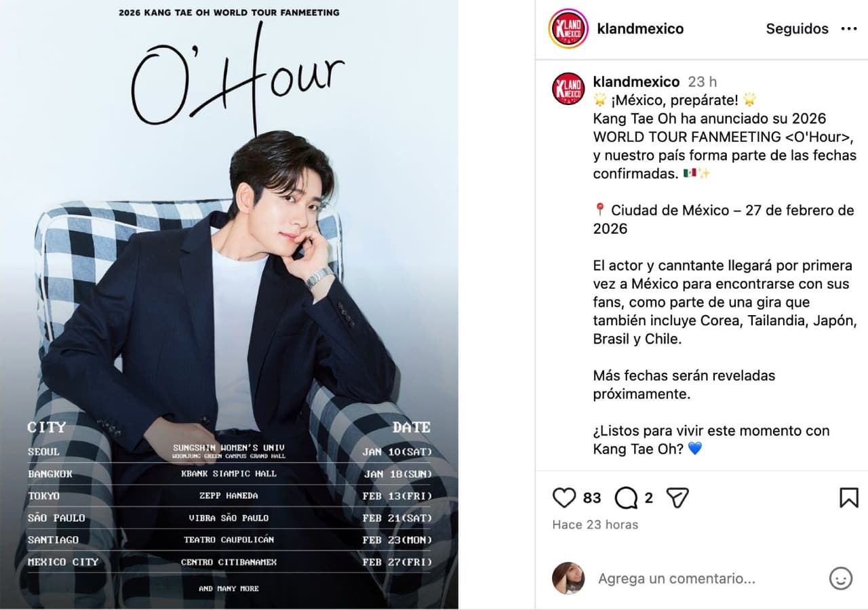This screenshot has height=610, width=868.
Task: Click the Hace 23 horas timestamp
Action: [x=595, y=525]
